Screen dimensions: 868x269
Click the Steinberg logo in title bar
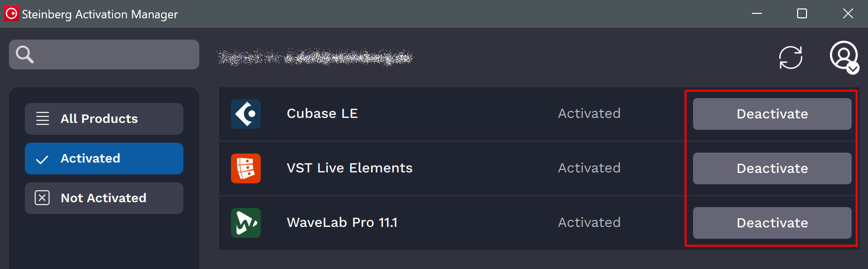click(x=11, y=13)
